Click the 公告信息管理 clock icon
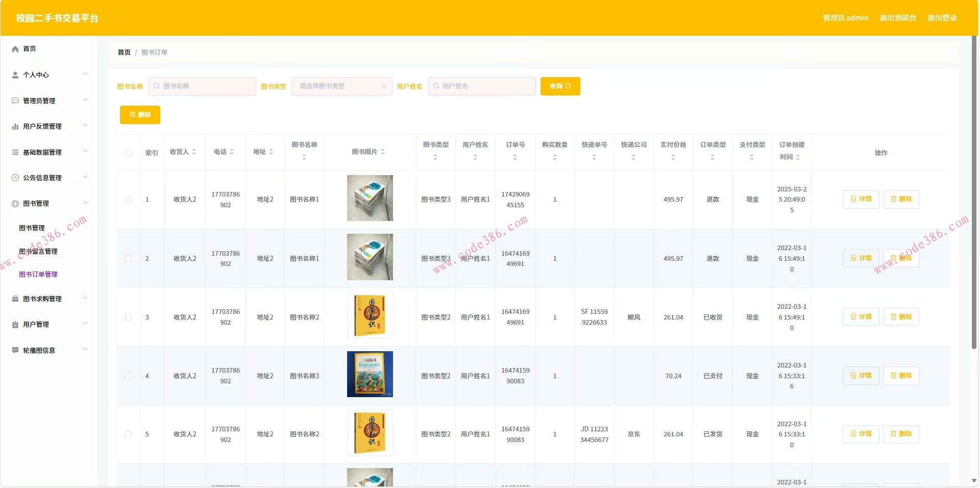980x488 pixels. pyautogui.click(x=15, y=177)
